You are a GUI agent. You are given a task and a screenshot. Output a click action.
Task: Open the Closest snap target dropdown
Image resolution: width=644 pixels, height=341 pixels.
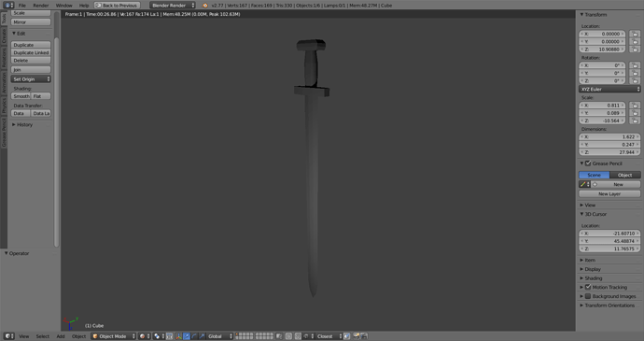tap(329, 336)
